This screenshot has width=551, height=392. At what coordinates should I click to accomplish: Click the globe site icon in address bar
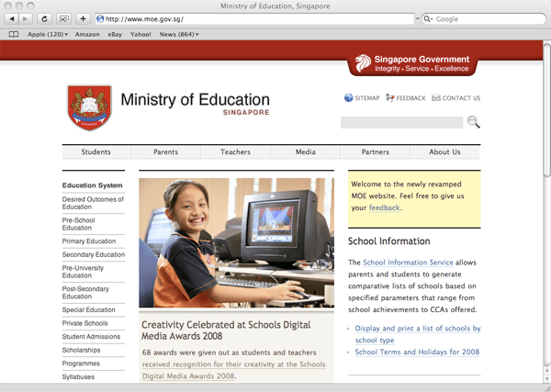point(100,19)
